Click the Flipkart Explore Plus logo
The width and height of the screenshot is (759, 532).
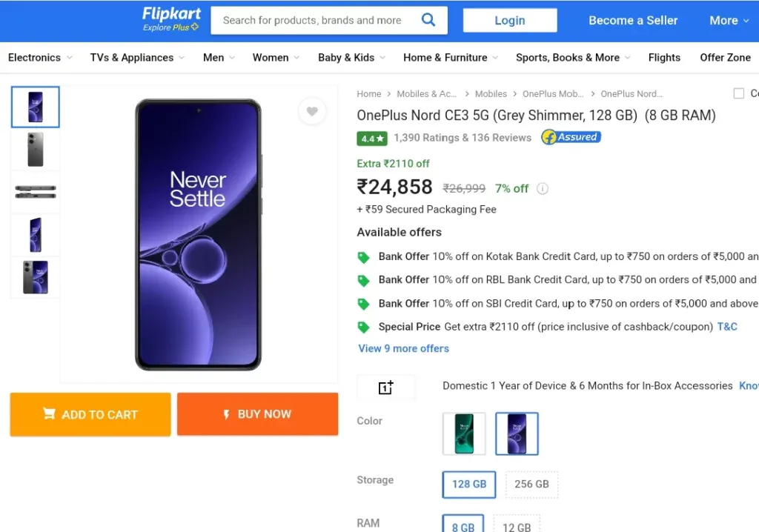tap(171, 19)
